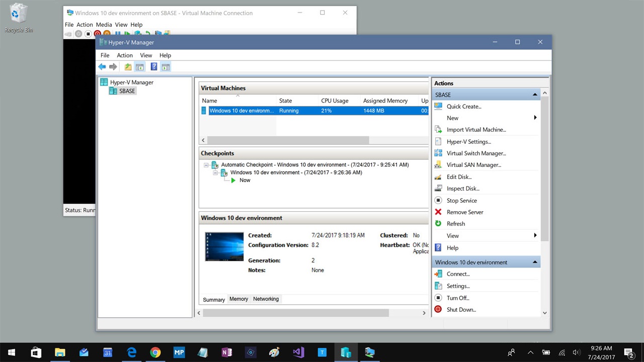Connect to the Windows 10 dev environment VM
644x362 pixels.
[457, 274]
